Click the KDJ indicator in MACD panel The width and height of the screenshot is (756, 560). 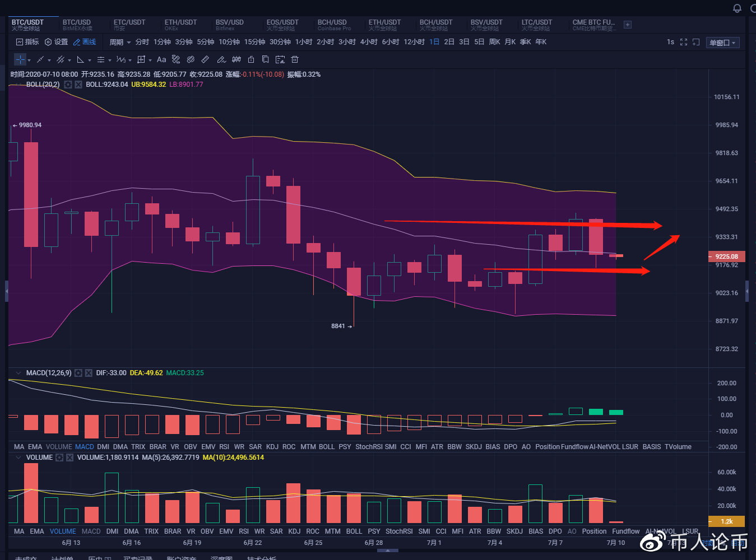click(272, 447)
